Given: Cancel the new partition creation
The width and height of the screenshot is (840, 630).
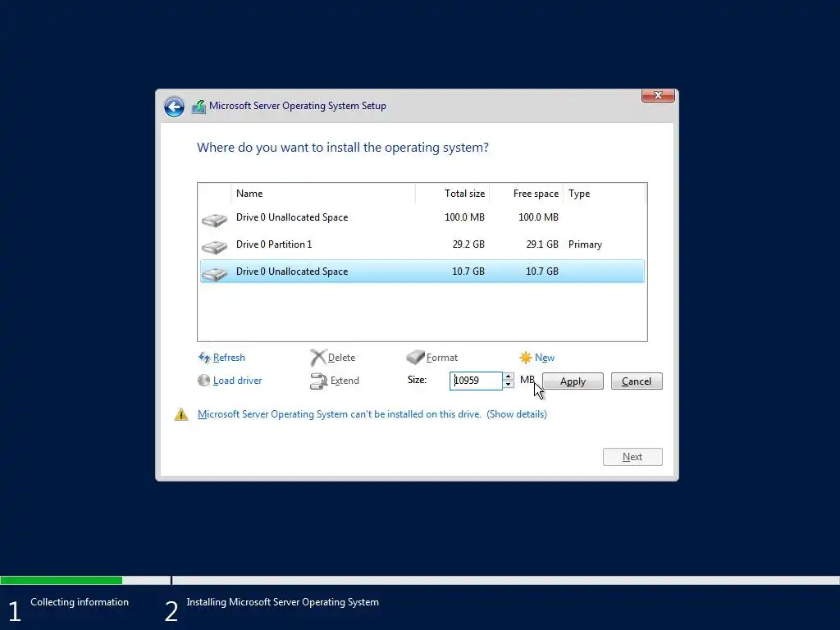Looking at the screenshot, I should click(x=637, y=381).
